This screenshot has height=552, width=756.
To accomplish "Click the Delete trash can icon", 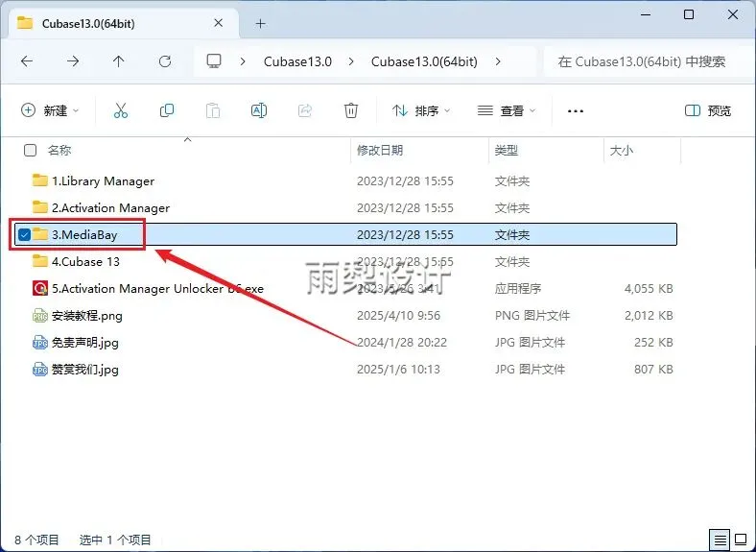I will [351, 111].
